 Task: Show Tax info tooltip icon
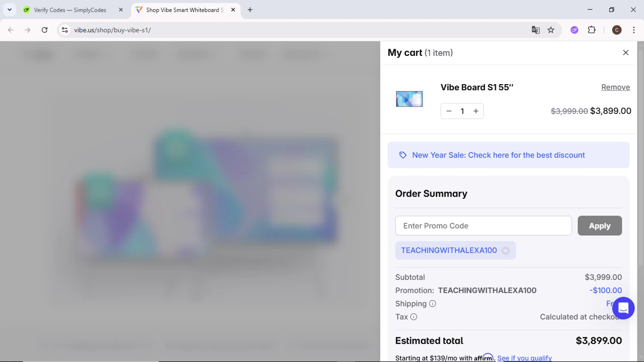point(413,317)
